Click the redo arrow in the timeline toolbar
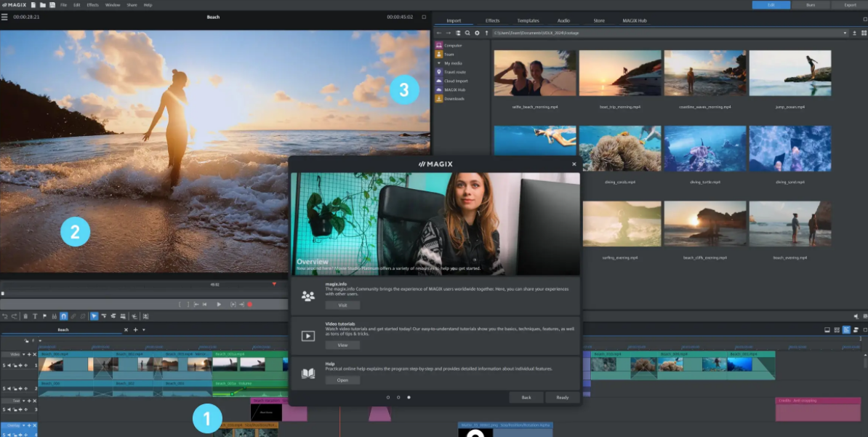Viewport: 868px width, 437px height. pos(15,316)
